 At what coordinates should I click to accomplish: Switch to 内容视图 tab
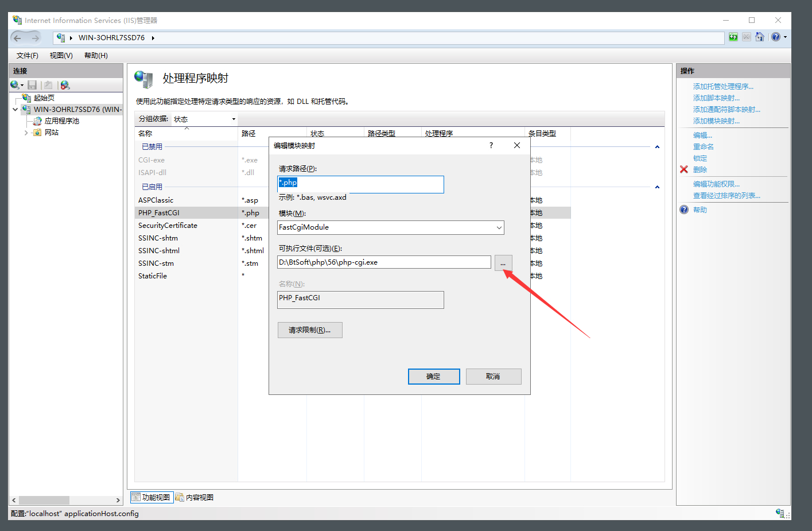(x=195, y=497)
